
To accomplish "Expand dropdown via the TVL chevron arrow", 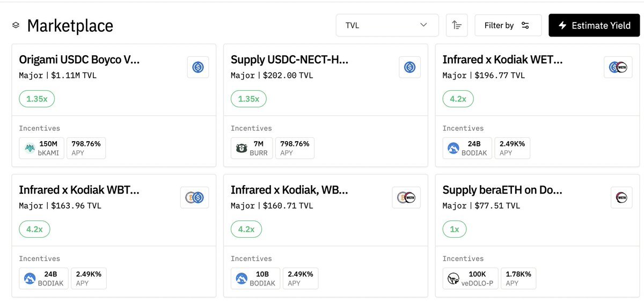I will tap(424, 25).
